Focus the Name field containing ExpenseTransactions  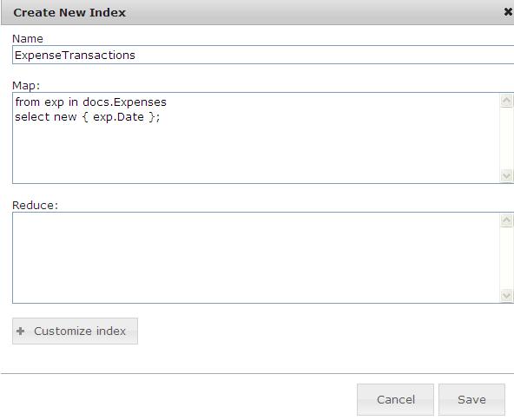coord(263,55)
